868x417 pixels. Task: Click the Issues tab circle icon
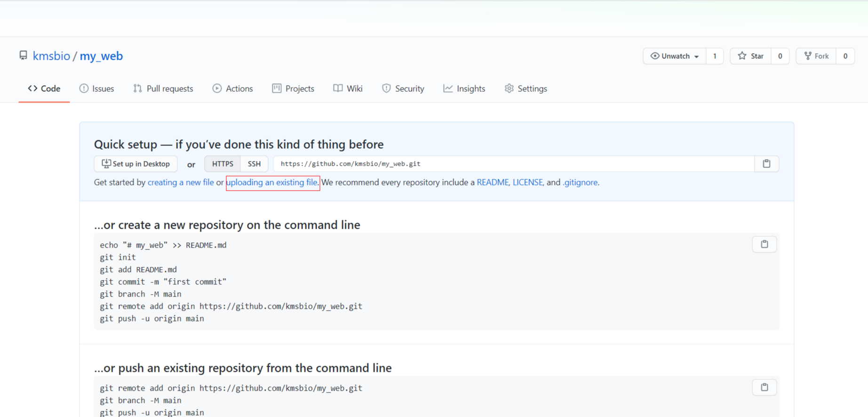(84, 88)
